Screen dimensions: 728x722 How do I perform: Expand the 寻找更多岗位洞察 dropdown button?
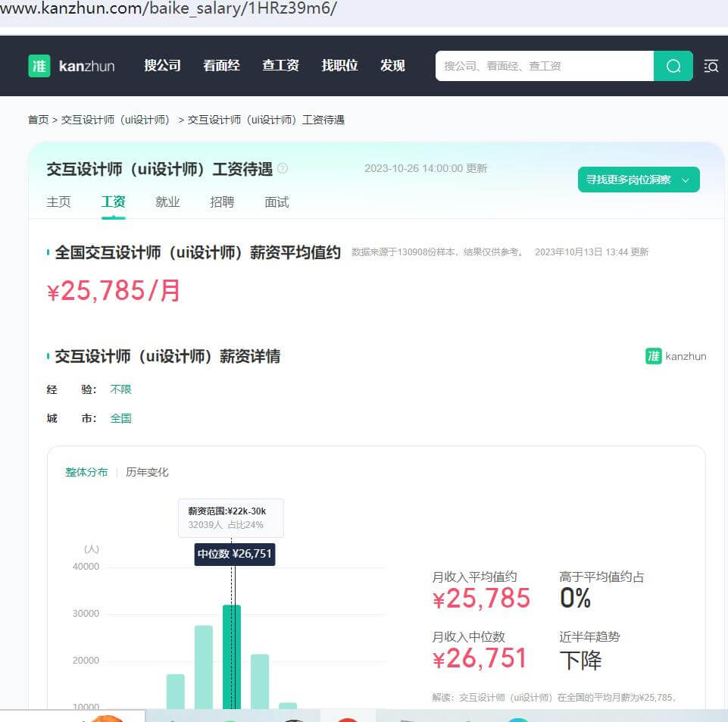click(639, 180)
